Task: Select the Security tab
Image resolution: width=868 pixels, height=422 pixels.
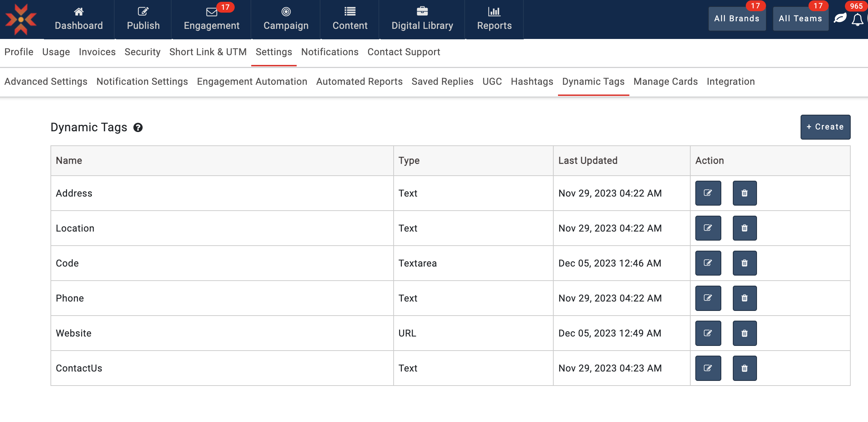Action: coord(142,52)
